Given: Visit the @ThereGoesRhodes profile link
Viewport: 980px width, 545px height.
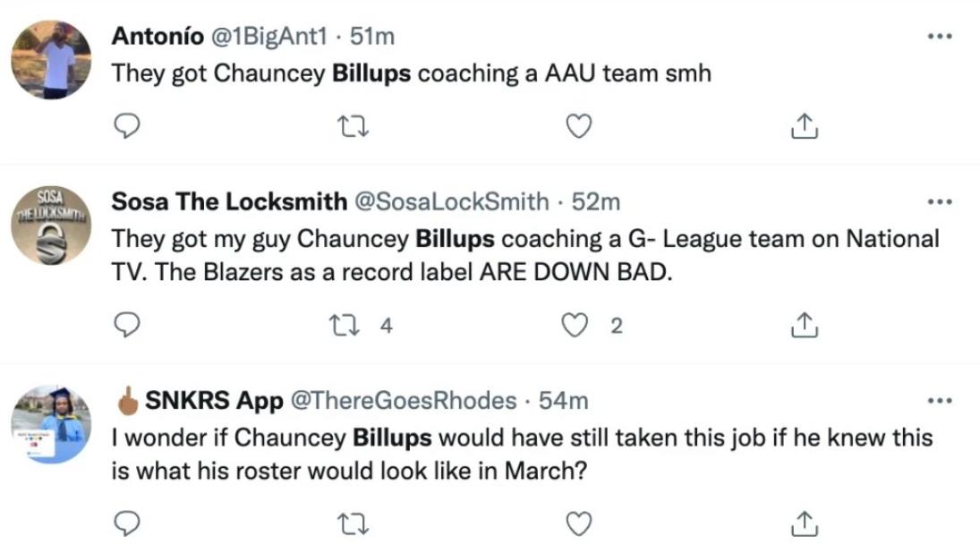Looking at the screenshot, I should [x=404, y=401].
